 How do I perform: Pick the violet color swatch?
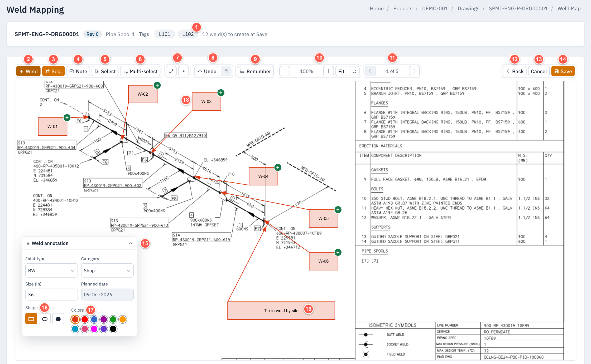click(104, 329)
